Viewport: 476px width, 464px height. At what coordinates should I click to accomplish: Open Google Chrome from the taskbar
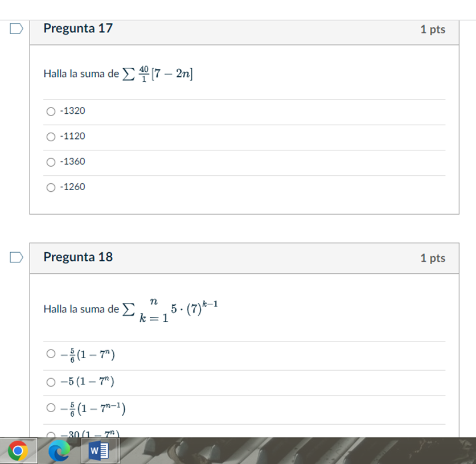coord(17,450)
